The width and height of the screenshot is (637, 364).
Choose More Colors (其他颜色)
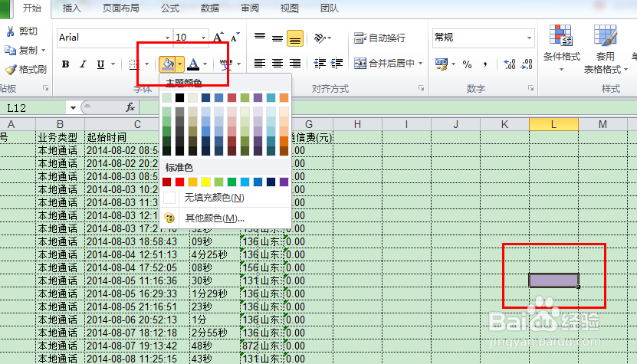point(225,218)
